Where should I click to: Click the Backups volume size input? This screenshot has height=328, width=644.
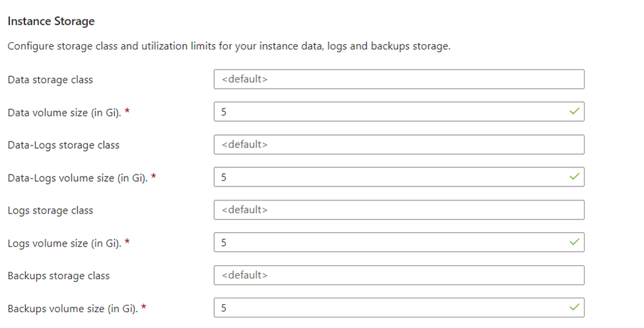click(x=399, y=308)
